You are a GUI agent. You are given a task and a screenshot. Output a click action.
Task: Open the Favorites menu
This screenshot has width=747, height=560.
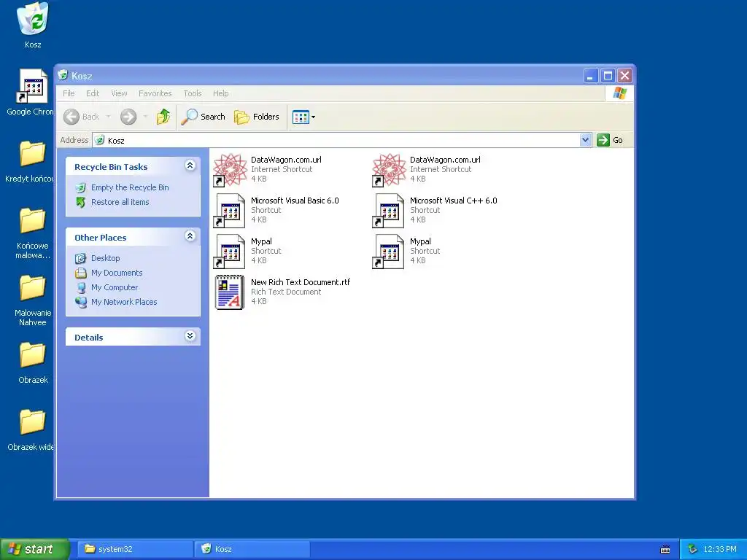coord(155,93)
